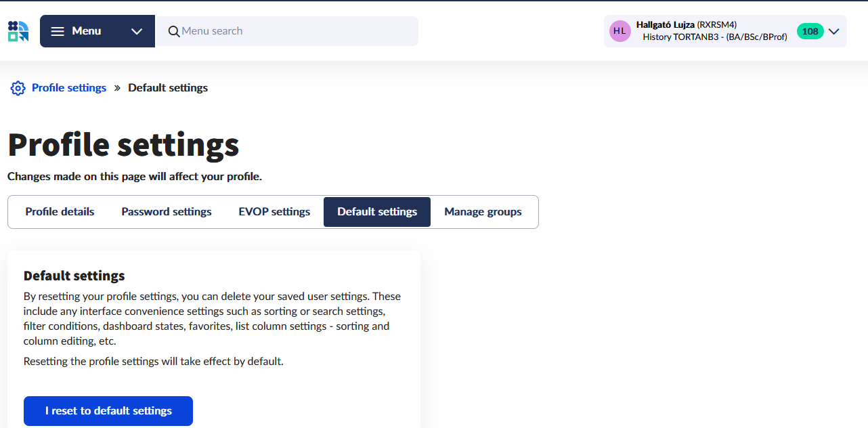This screenshot has width=868, height=428.
Task: Open the Password settings tab
Action: click(x=167, y=212)
